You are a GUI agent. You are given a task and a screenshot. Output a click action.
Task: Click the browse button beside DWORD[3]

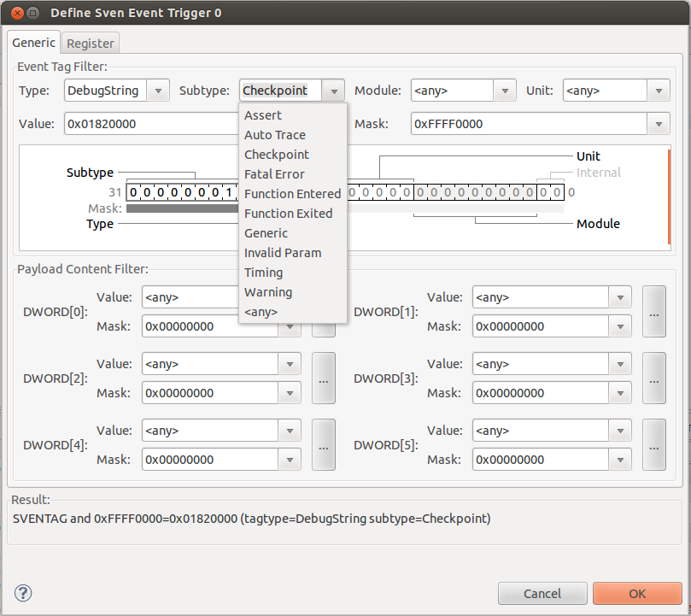pos(653,378)
